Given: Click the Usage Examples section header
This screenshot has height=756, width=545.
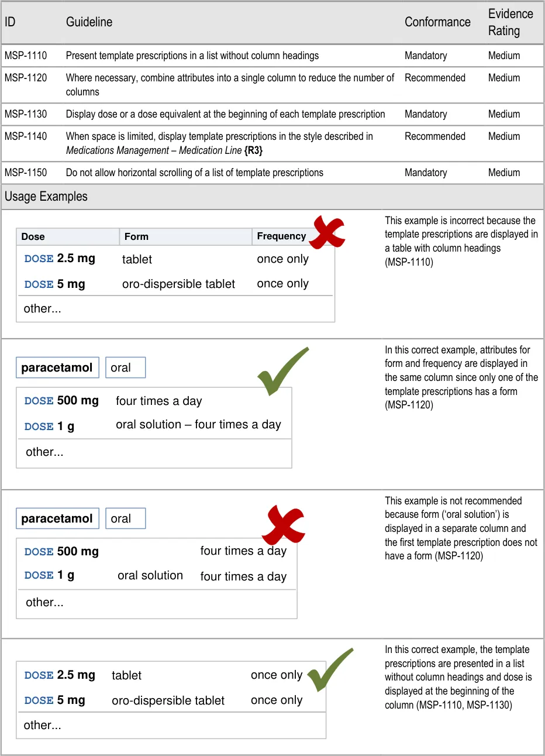Looking at the screenshot, I should coord(46,197).
